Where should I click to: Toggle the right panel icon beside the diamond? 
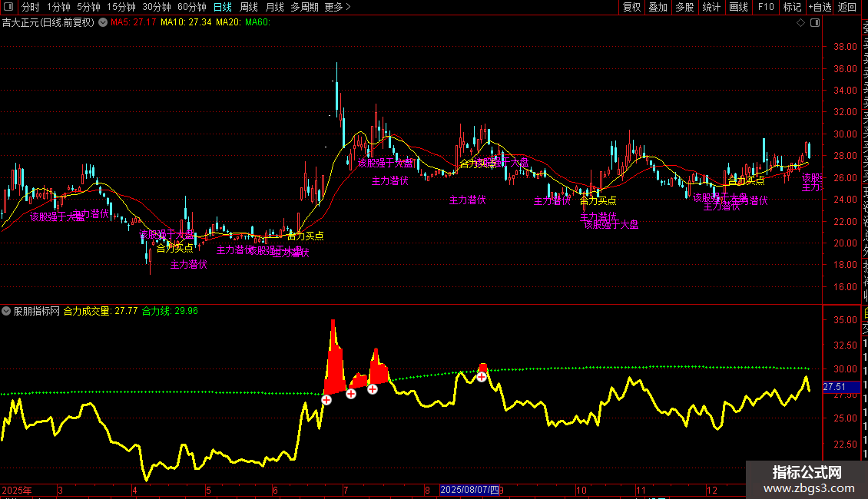(x=815, y=23)
